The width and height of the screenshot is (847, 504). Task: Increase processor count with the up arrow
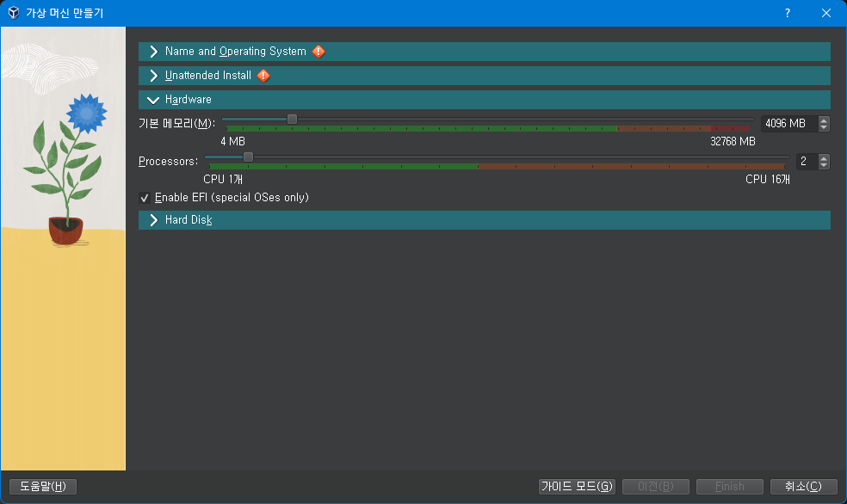[824, 158]
